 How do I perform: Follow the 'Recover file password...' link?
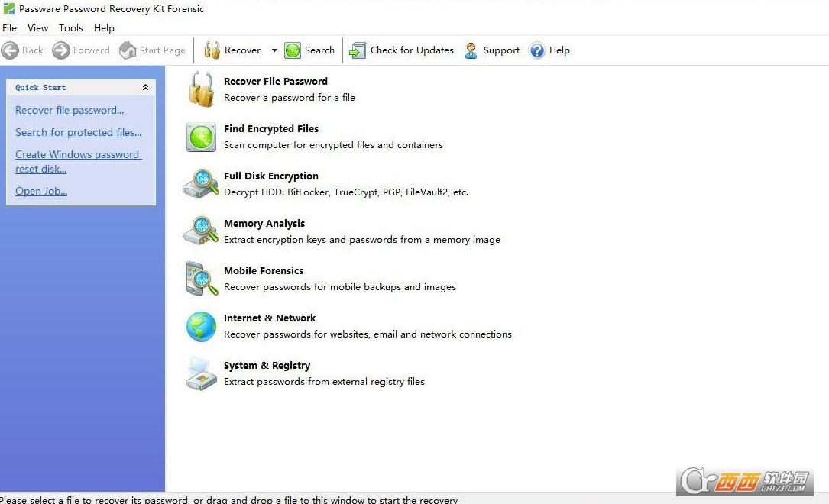[x=70, y=111]
